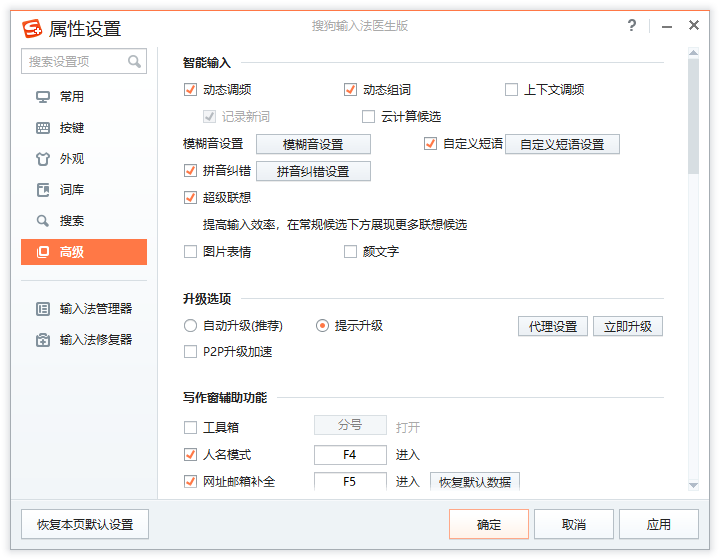Image resolution: width=720 pixels, height=560 pixels.
Task: Click the 取消 button
Action: (574, 524)
